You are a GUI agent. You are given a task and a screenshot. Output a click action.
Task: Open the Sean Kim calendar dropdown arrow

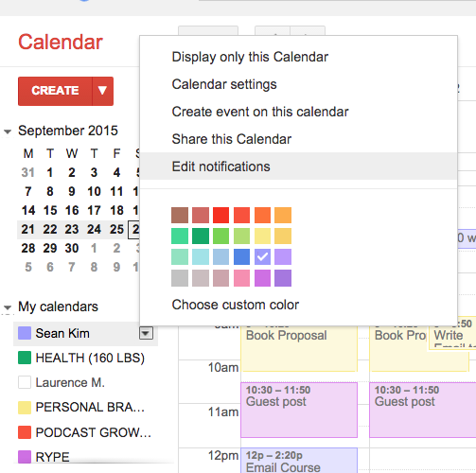[x=146, y=333]
